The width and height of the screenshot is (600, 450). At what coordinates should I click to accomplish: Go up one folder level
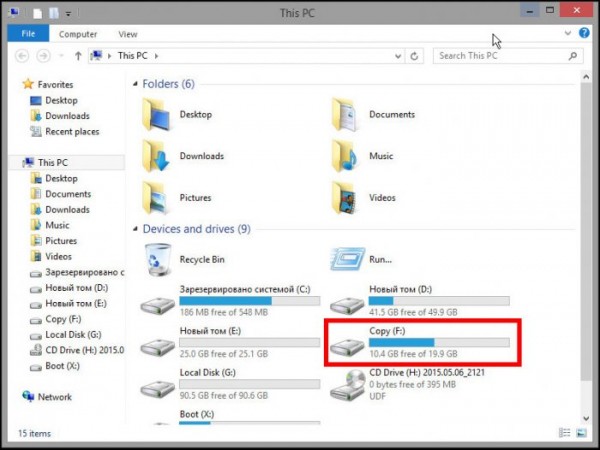[78, 56]
